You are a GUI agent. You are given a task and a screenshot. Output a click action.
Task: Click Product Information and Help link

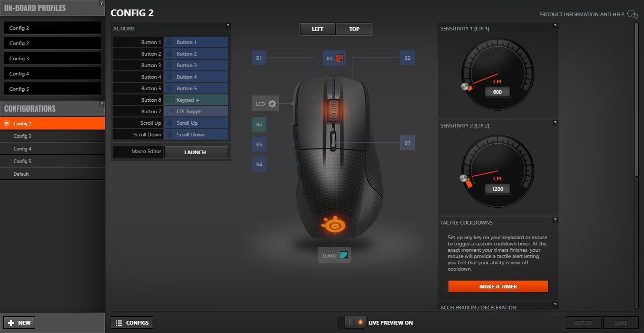click(x=582, y=15)
